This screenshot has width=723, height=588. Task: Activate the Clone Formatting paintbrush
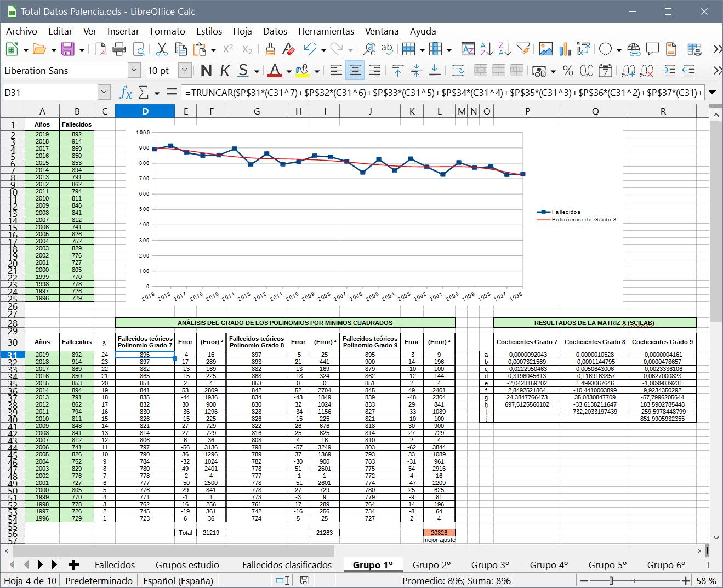(270, 50)
